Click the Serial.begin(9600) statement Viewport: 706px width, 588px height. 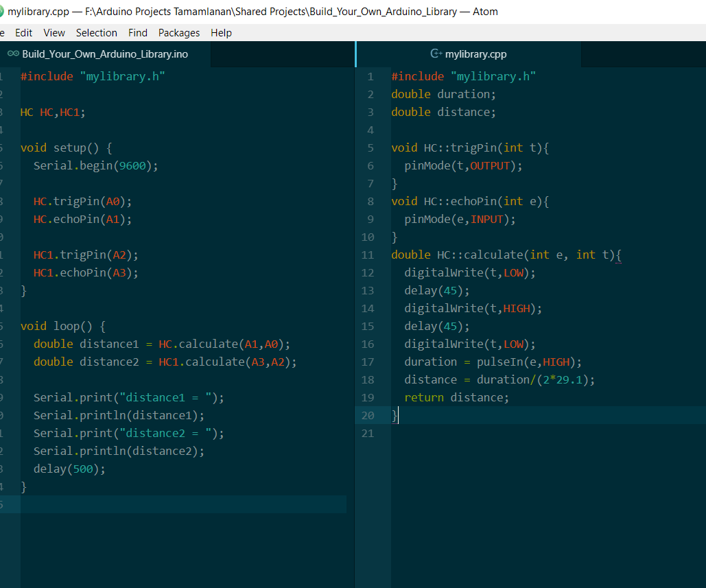coord(95,166)
